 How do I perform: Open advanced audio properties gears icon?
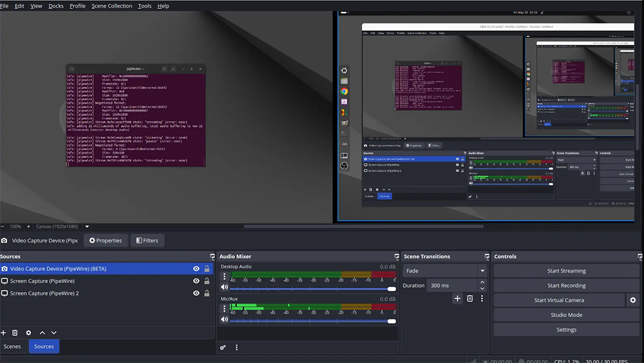click(223, 348)
